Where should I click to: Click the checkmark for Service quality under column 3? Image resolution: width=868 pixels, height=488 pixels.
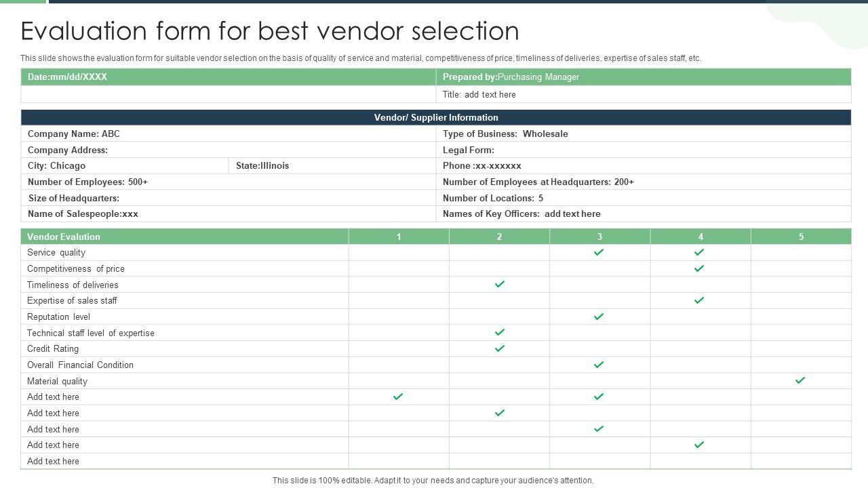pos(599,252)
